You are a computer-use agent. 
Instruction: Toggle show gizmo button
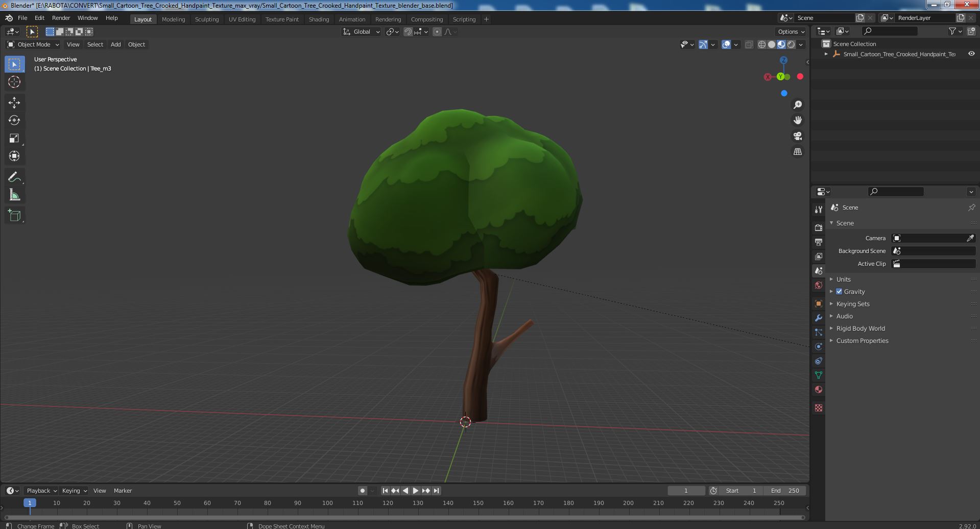point(703,44)
